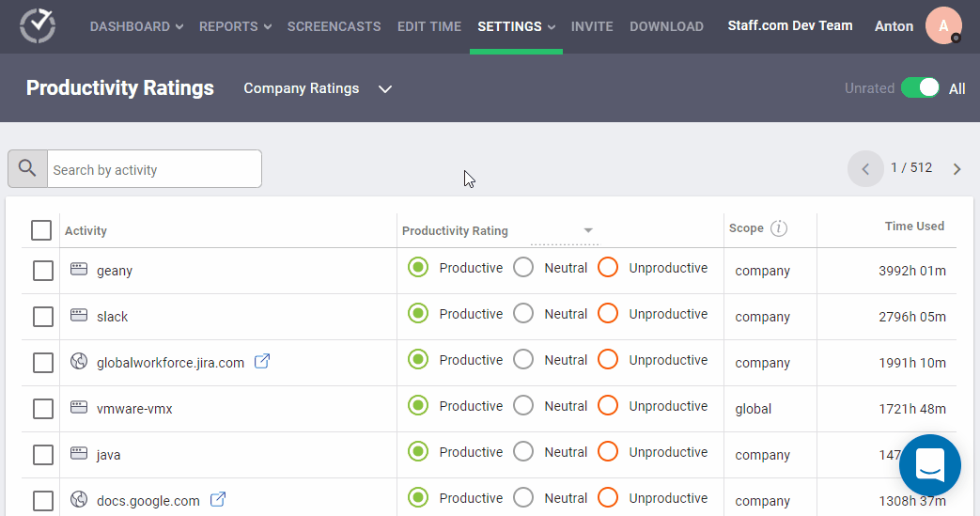Click the Search by activity field
Image resolution: width=980 pixels, height=516 pixels.
pyautogui.click(x=154, y=169)
